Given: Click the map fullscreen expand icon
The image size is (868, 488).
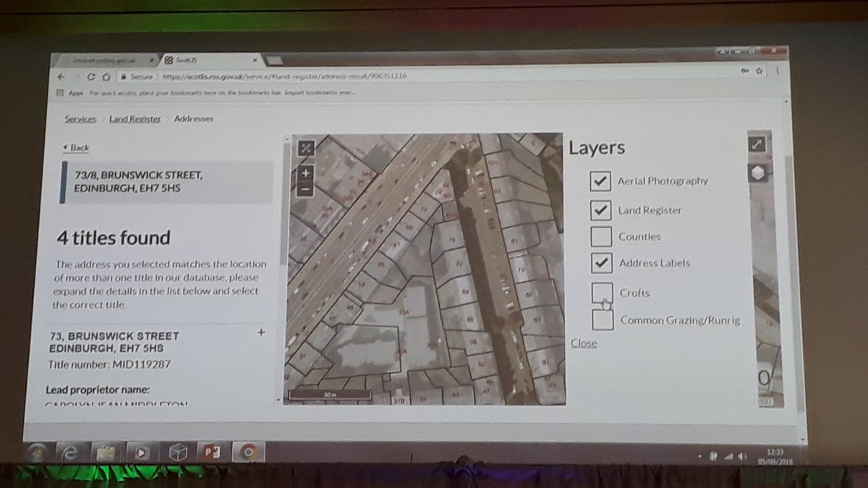Looking at the screenshot, I should pos(306,148).
